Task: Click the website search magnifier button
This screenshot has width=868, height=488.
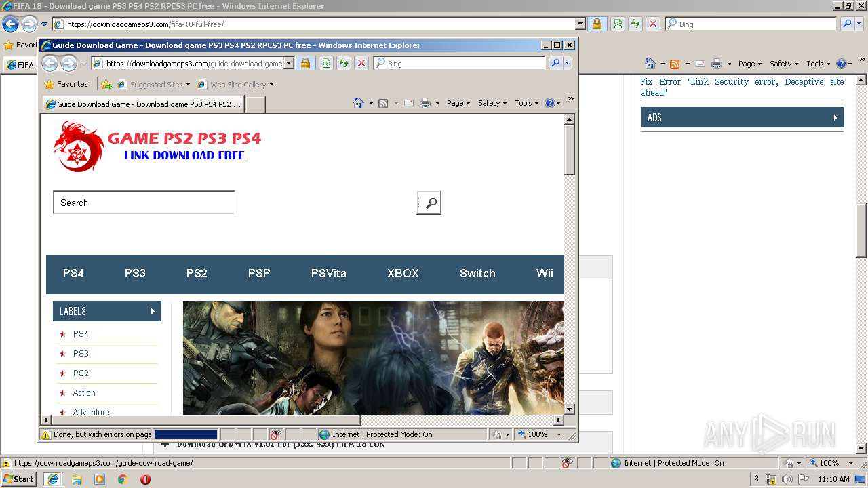Action: tap(429, 203)
